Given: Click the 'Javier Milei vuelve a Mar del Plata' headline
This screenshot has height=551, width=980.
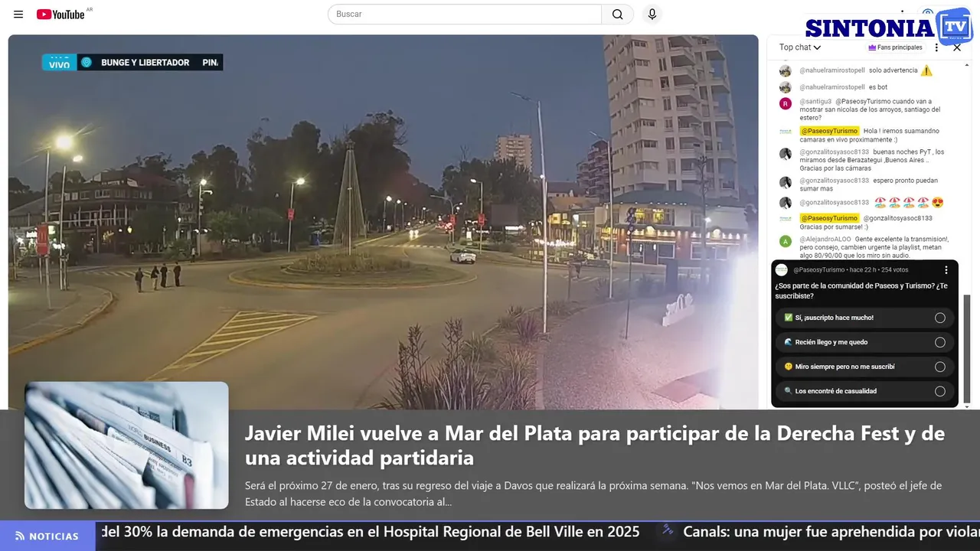Looking at the screenshot, I should [x=595, y=445].
